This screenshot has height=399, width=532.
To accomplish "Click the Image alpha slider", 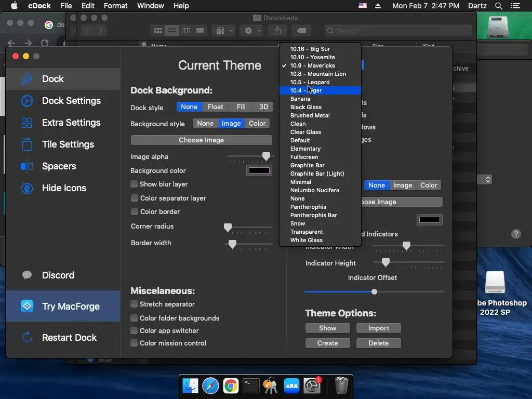I will [x=250, y=156].
